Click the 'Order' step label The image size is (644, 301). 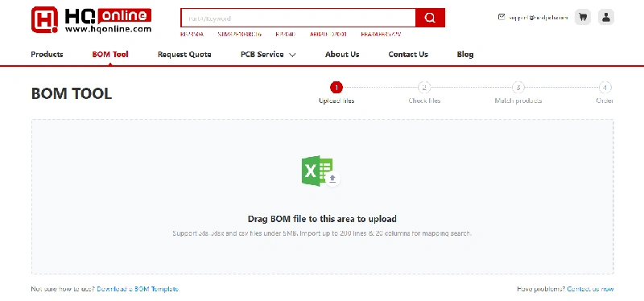click(x=605, y=101)
